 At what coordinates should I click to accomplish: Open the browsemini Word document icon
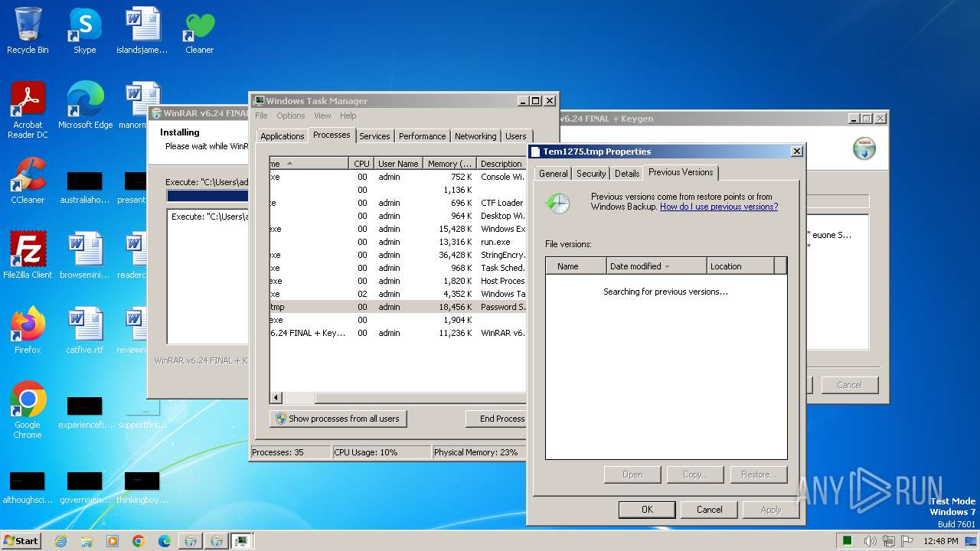(85, 256)
